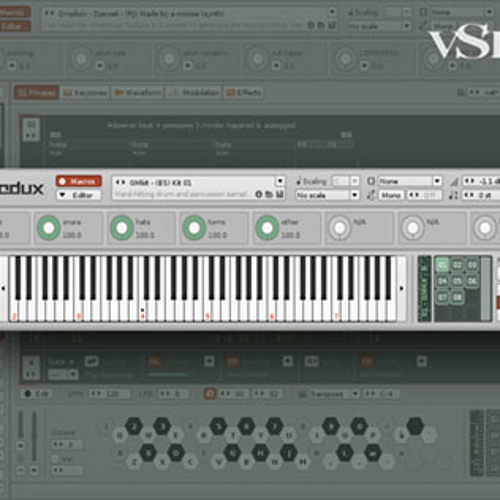Click the Q hexagon key in background window

point(120,435)
